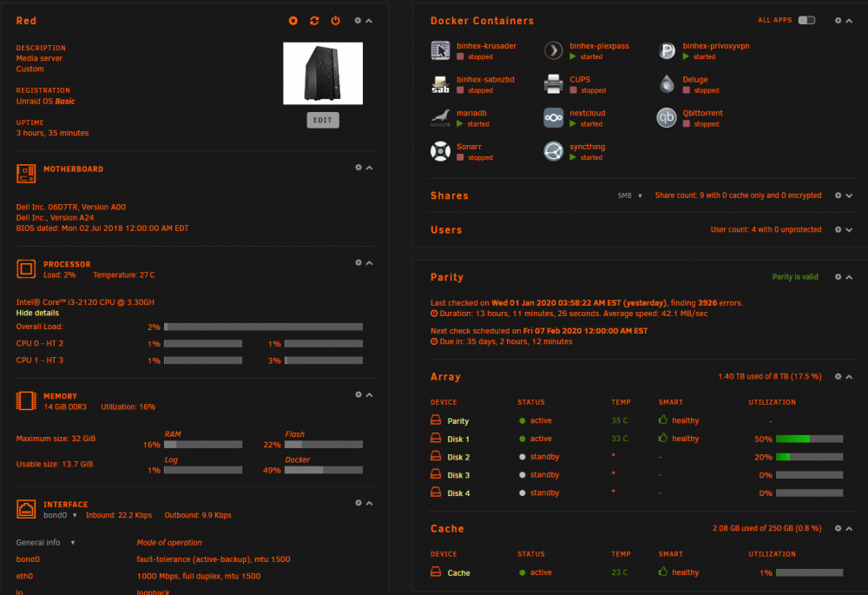The image size is (868, 595).
Task: Open the binhex-krusader container icon
Action: click(x=441, y=50)
